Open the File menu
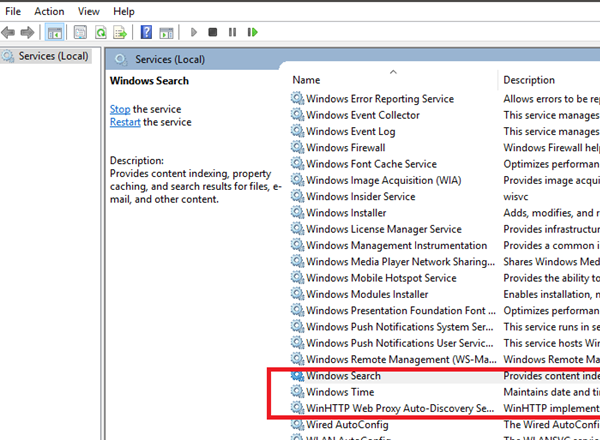Viewport: 600px width, 440px height. coord(13,11)
